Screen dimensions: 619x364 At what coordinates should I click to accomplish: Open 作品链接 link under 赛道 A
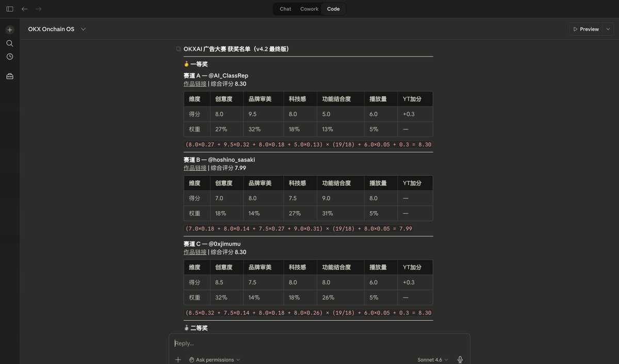(195, 84)
